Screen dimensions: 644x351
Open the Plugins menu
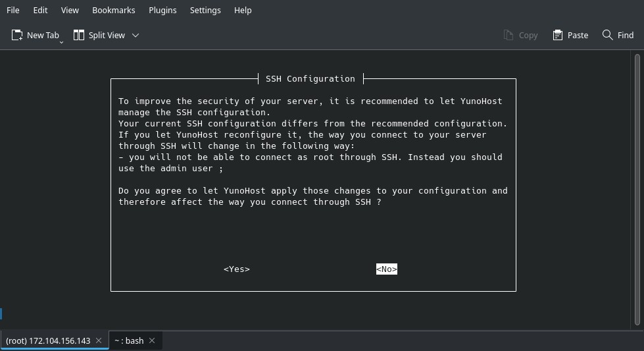(x=162, y=10)
